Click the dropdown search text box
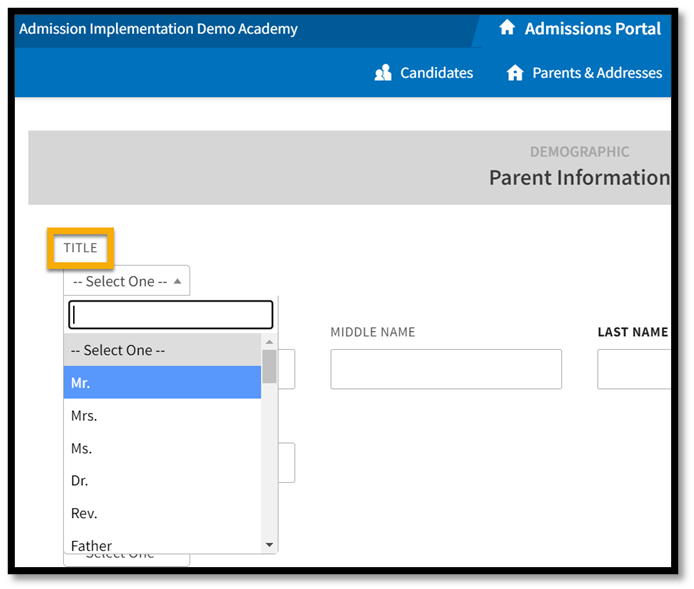Image resolution: width=694 pixels, height=589 pixels. coord(170,315)
